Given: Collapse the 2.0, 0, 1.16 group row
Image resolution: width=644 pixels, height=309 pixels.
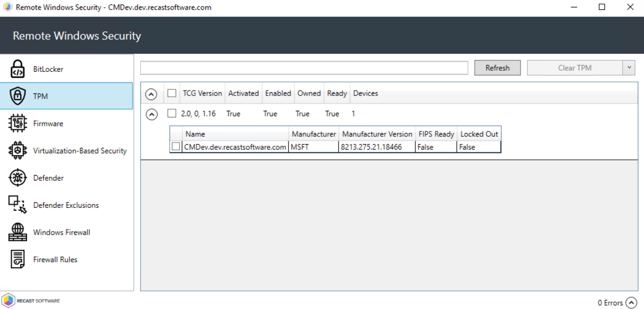Looking at the screenshot, I should [151, 115].
